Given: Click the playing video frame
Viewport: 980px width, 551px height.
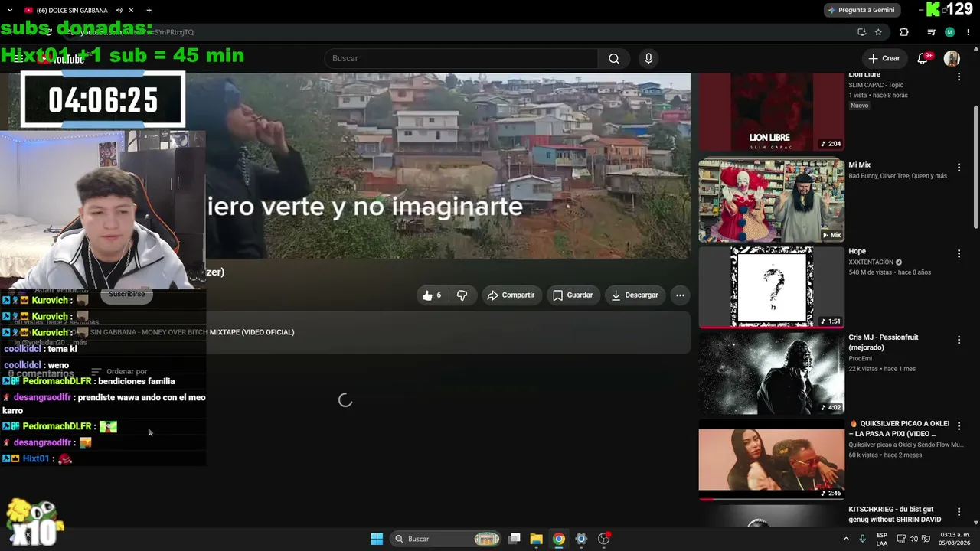Looking at the screenshot, I should tap(448, 166).
